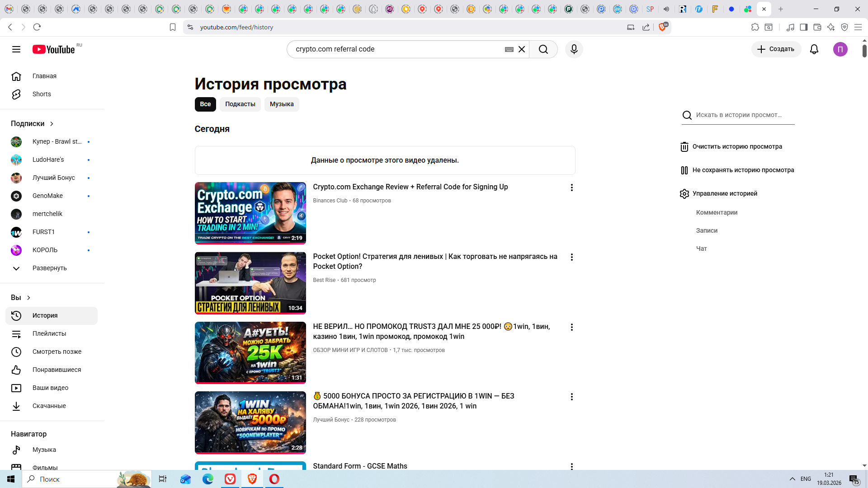Screen dimensions: 868x488
Task: Open on-screen keyboard icon in search box
Action: [x=509, y=49]
